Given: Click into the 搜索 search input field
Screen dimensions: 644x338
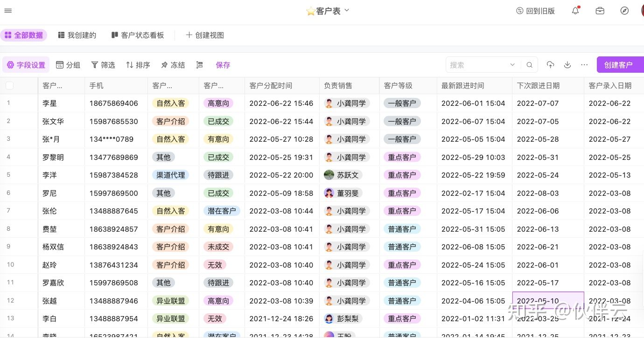Looking at the screenshot, I should pyautogui.click(x=476, y=65).
